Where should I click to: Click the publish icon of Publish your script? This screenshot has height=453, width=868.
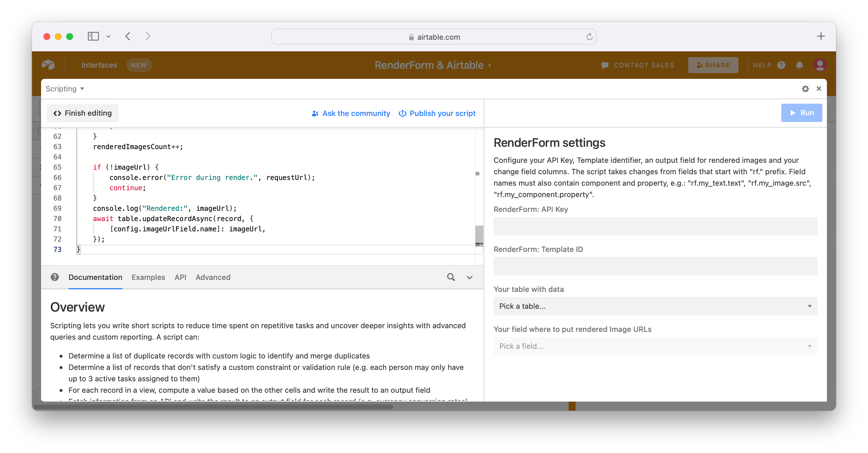coord(402,113)
